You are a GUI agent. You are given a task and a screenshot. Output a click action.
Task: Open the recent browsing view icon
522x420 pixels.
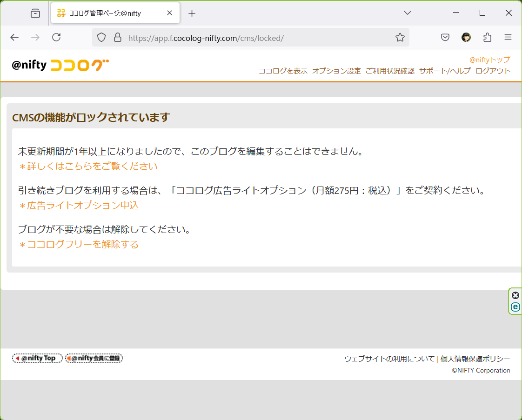[35, 13]
